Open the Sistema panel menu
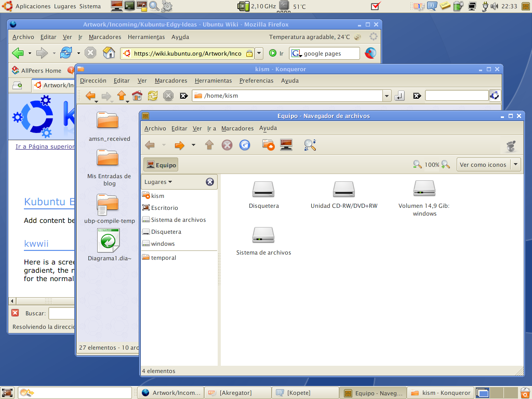The image size is (532, 399). (90, 6)
